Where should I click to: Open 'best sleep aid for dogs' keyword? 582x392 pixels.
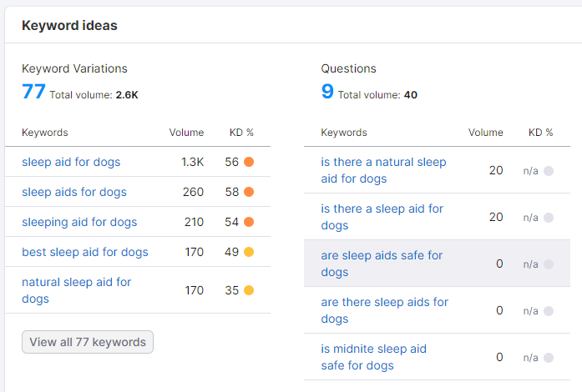(x=85, y=252)
